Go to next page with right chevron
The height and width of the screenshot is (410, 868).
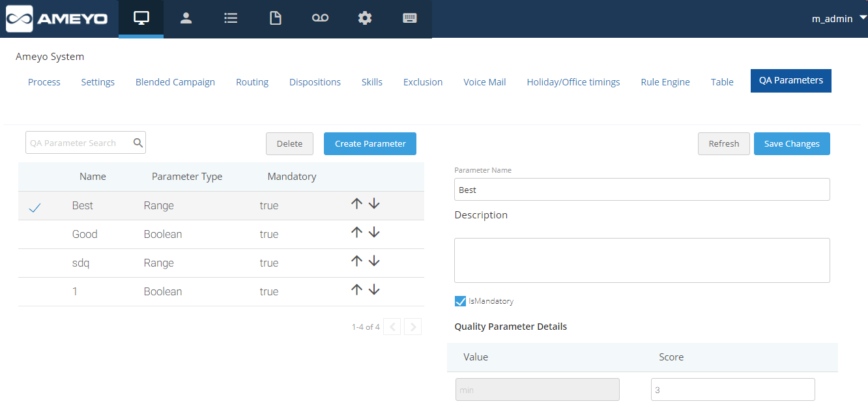click(x=412, y=326)
